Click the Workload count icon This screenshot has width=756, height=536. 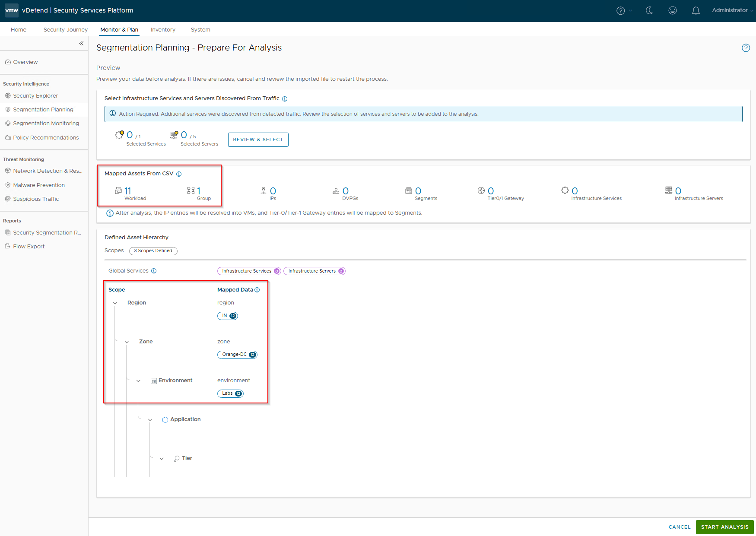tap(118, 190)
